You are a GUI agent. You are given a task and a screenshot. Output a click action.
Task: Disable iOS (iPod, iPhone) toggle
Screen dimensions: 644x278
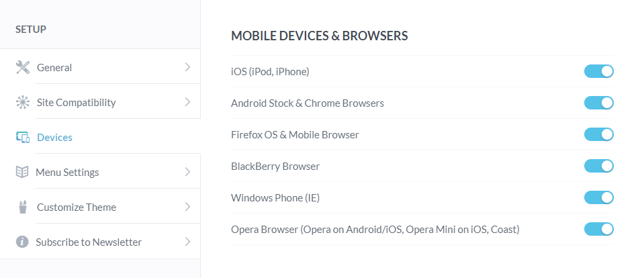pyautogui.click(x=599, y=71)
